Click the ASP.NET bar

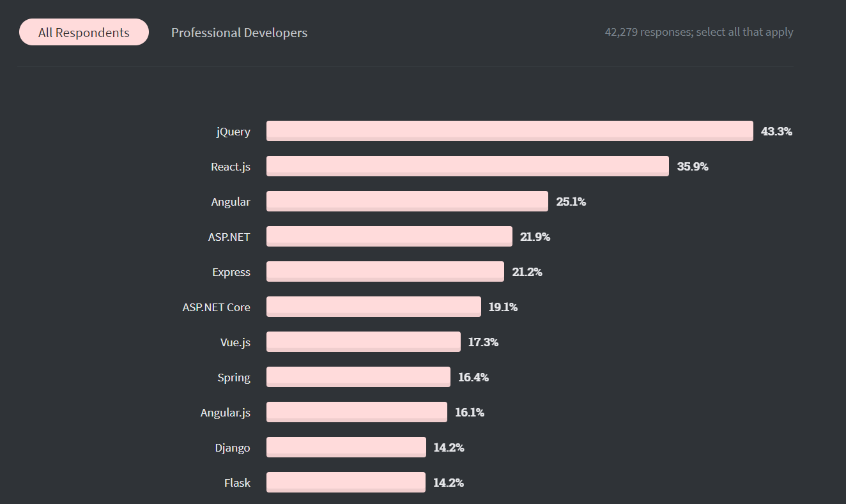(x=389, y=236)
